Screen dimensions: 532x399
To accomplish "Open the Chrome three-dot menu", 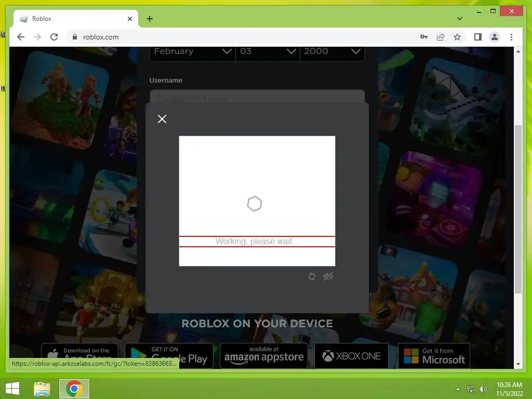I will (x=511, y=37).
